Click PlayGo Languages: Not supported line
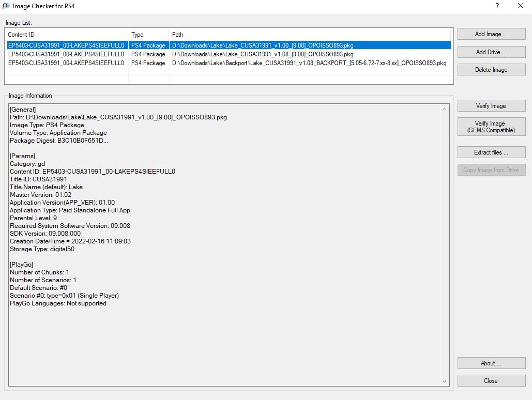The height and width of the screenshot is (400, 532). 58,303
